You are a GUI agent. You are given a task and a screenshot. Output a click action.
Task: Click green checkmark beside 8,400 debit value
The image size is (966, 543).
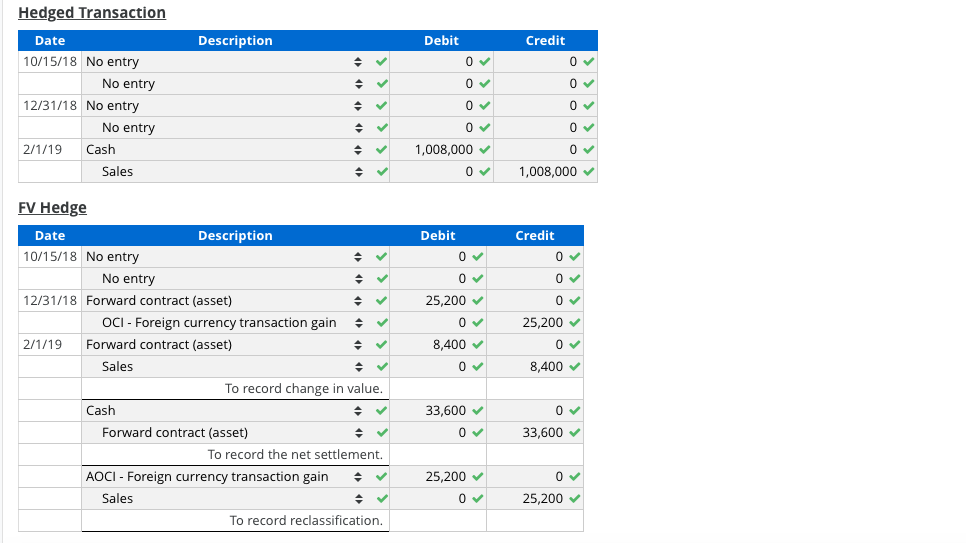click(477, 345)
